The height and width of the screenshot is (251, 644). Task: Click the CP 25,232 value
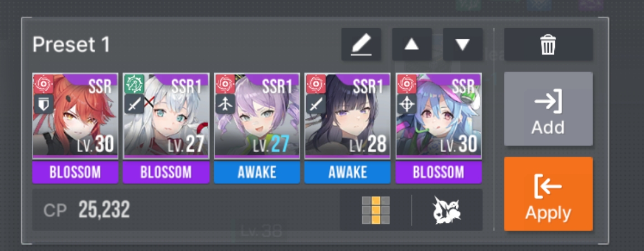click(x=104, y=210)
